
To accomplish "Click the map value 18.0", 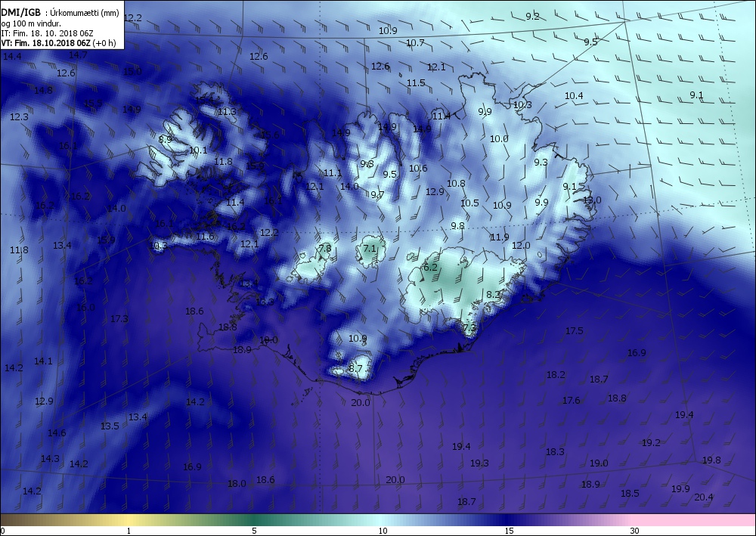I will [x=237, y=484].
